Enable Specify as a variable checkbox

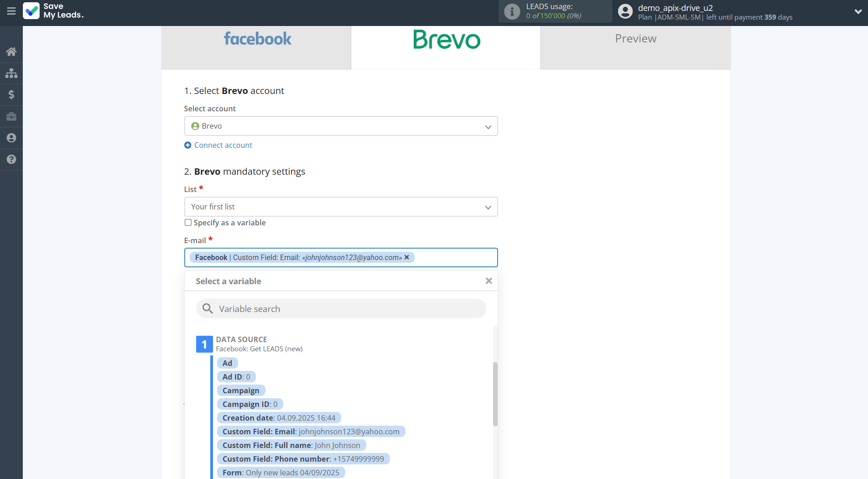point(188,223)
